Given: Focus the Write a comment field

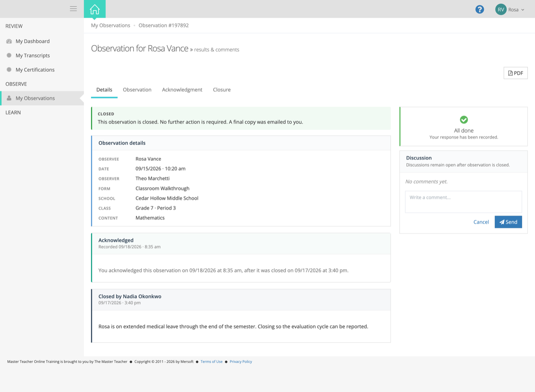Looking at the screenshot, I should pyautogui.click(x=463, y=202).
